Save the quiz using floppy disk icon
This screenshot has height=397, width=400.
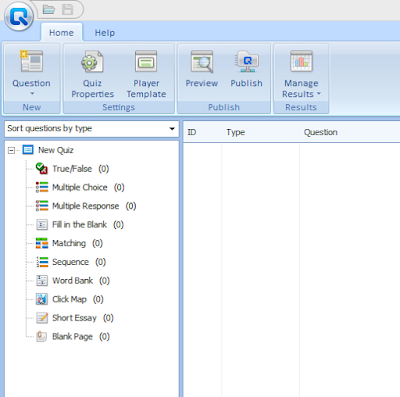[x=67, y=9]
